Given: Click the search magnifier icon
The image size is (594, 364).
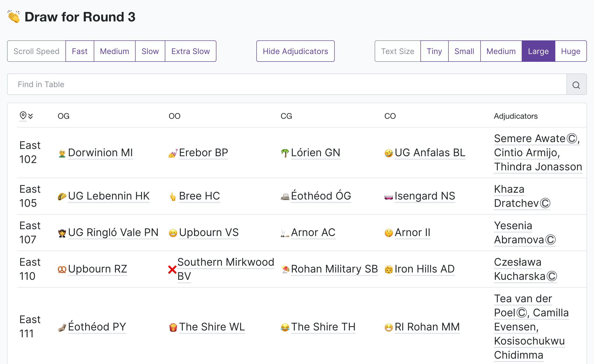Looking at the screenshot, I should (x=576, y=85).
